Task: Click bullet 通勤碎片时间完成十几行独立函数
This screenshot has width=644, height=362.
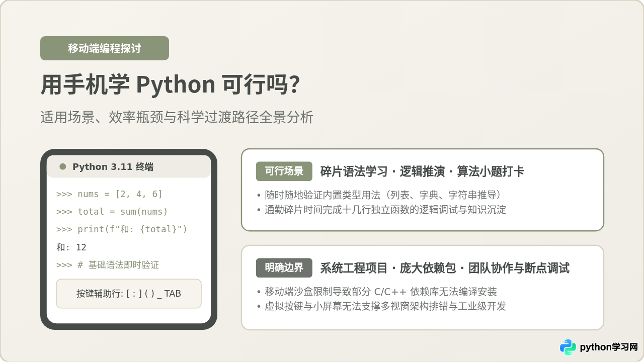Action: point(381,210)
